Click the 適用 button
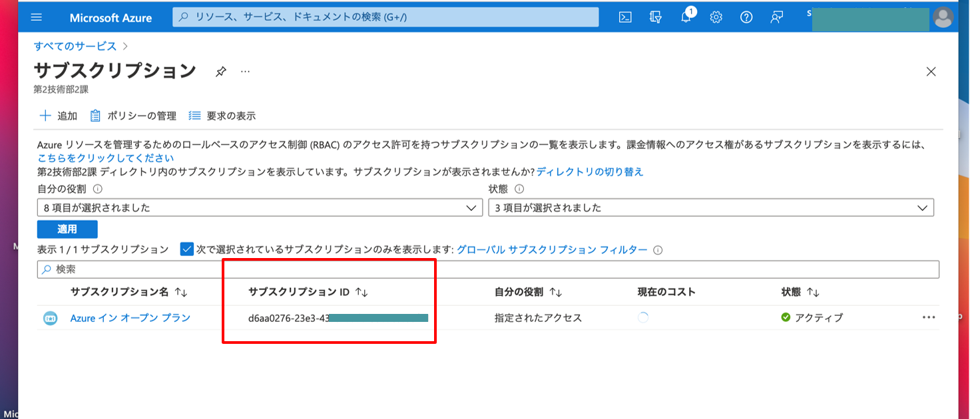The height and width of the screenshot is (419, 980). tap(67, 229)
